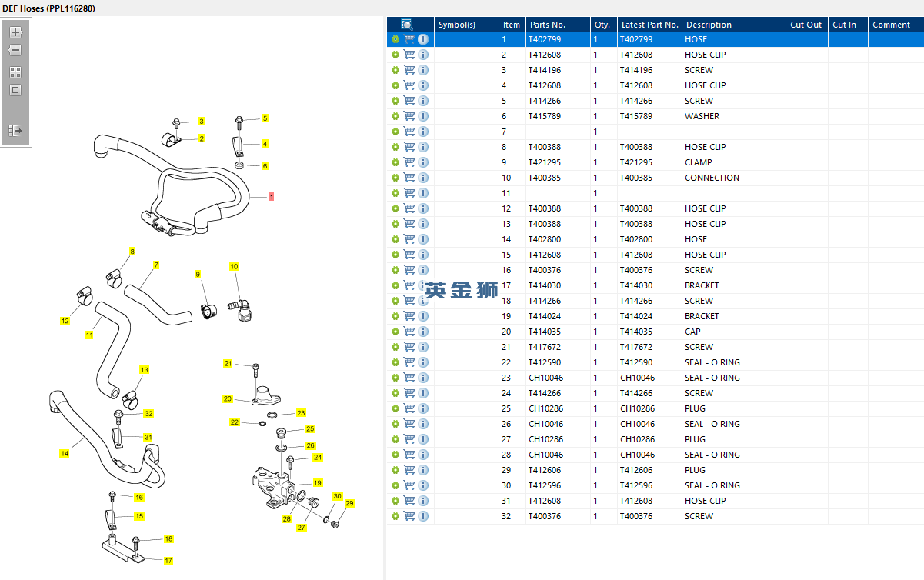This screenshot has width=924, height=580.
Task: Click the Comment column header
Action: click(x=896, y=25)
